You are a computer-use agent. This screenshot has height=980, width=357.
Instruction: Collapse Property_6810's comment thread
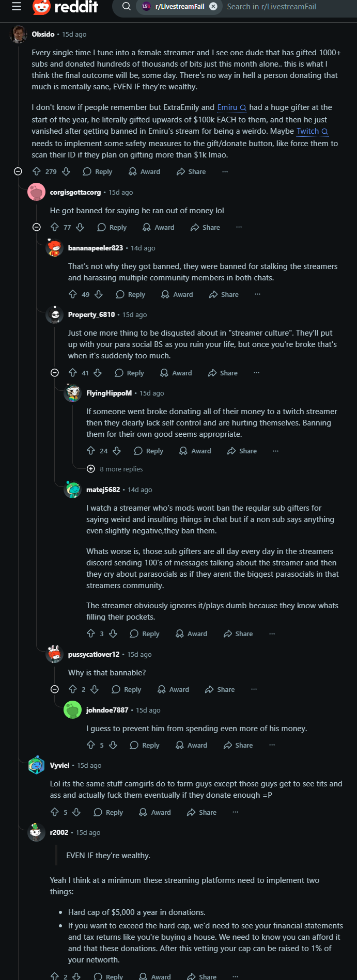click(x=55, y=373)
